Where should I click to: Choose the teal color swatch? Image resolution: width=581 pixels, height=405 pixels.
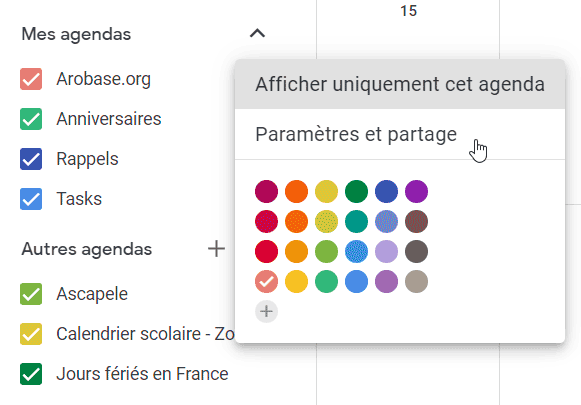[x=356, y=222]
